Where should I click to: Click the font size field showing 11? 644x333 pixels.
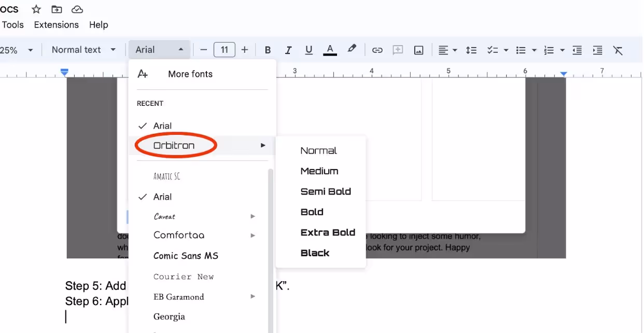225,50
